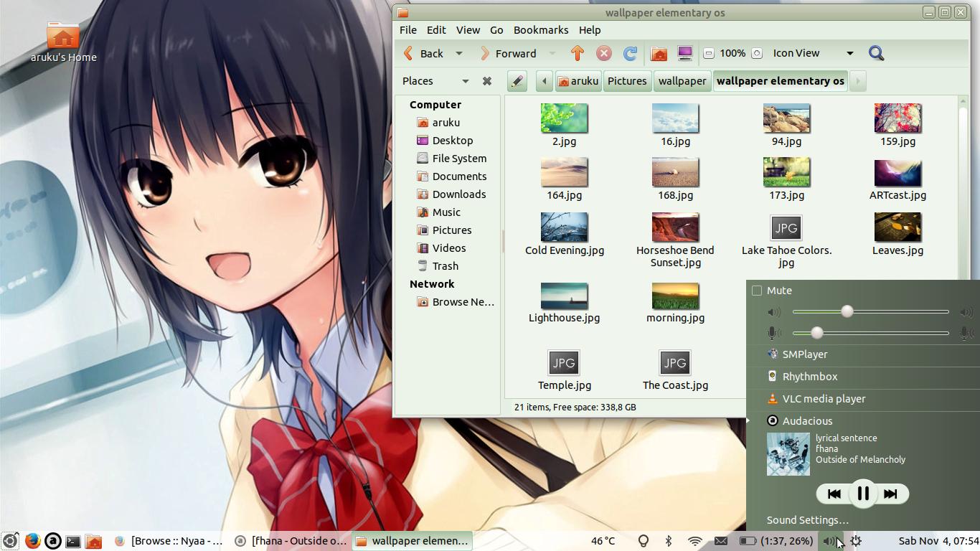Image resolution: width=980 pixels, height=551 pixels.
Task: Open the Computer location toolbar icon
Action: click(685, 53)
